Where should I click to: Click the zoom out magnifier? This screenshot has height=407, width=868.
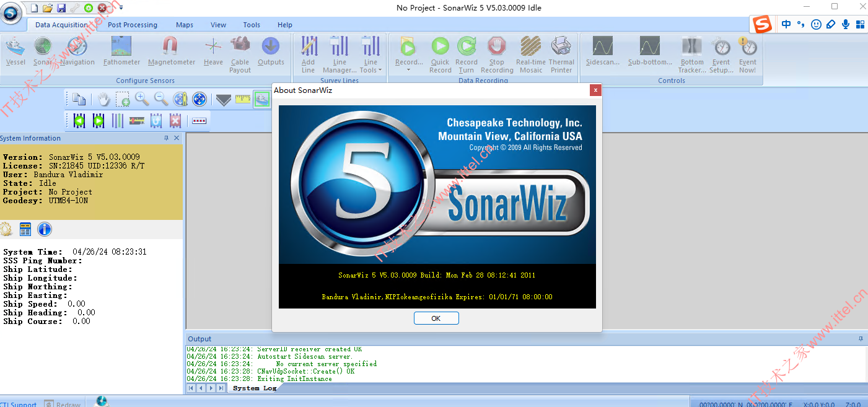(x=161, y=99)
